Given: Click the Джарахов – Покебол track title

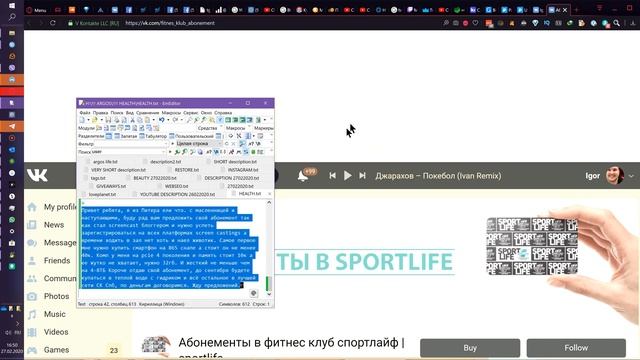Looking at the screenshot, I should click(438, 176).
